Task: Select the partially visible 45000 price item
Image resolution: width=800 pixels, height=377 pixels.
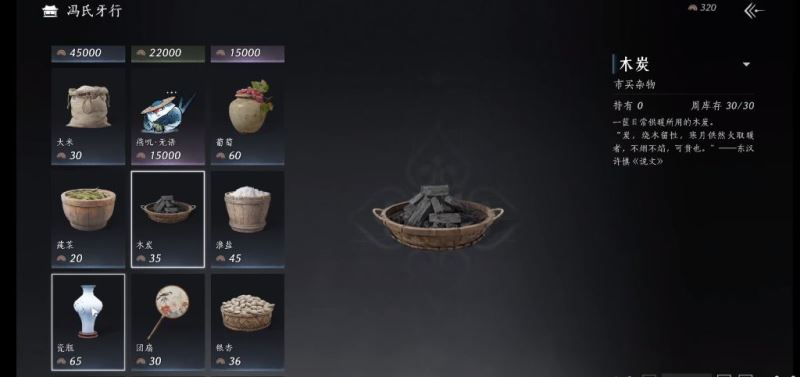Action: coord(88,54)
